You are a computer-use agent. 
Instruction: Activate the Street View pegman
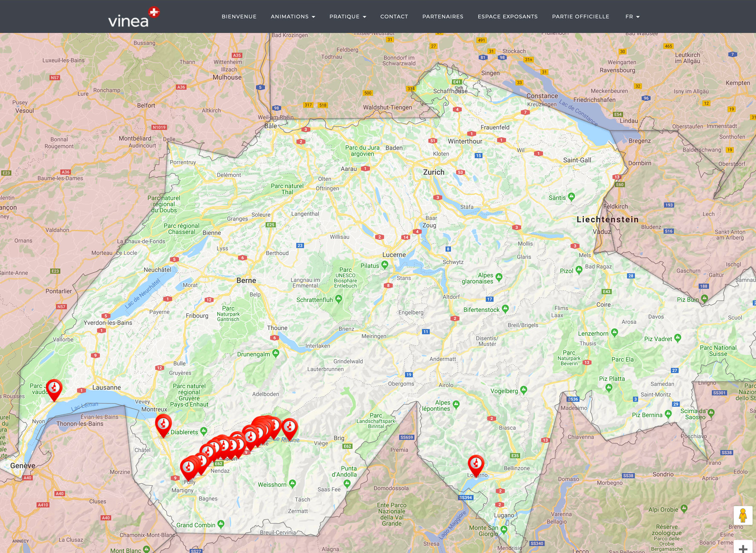[743, 516]
